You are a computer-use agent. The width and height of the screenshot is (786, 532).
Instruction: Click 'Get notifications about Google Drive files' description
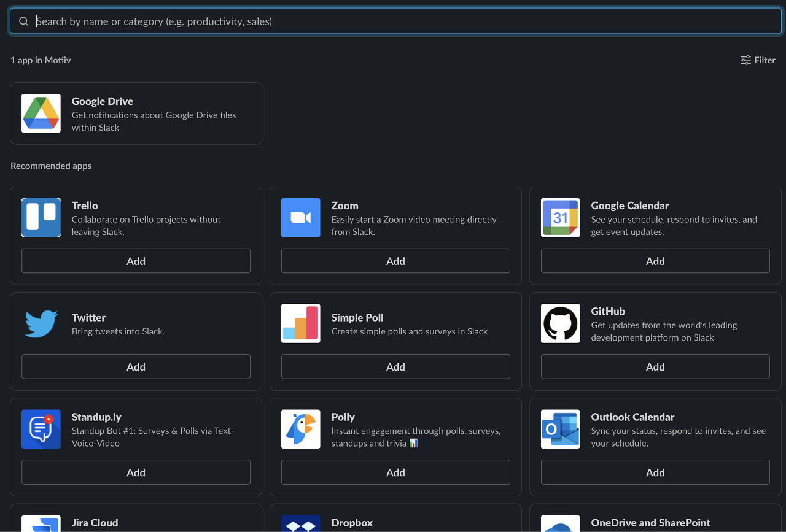click(154, 121)
